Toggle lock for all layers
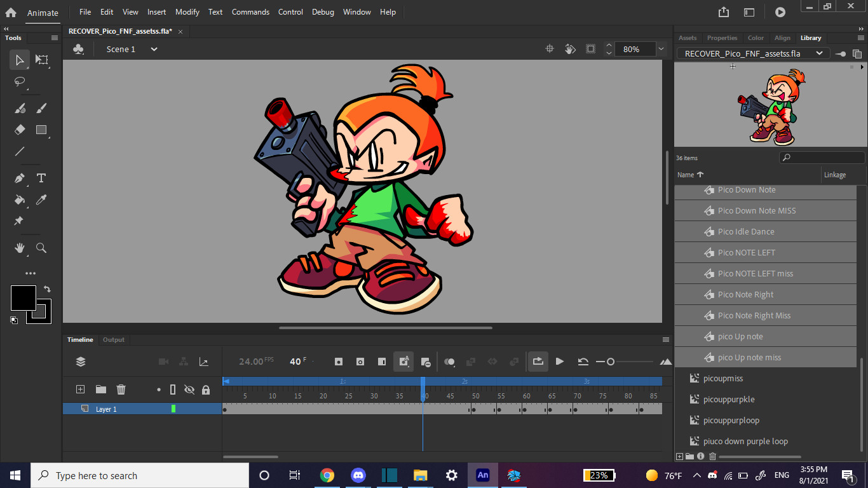 coord(205,390)
